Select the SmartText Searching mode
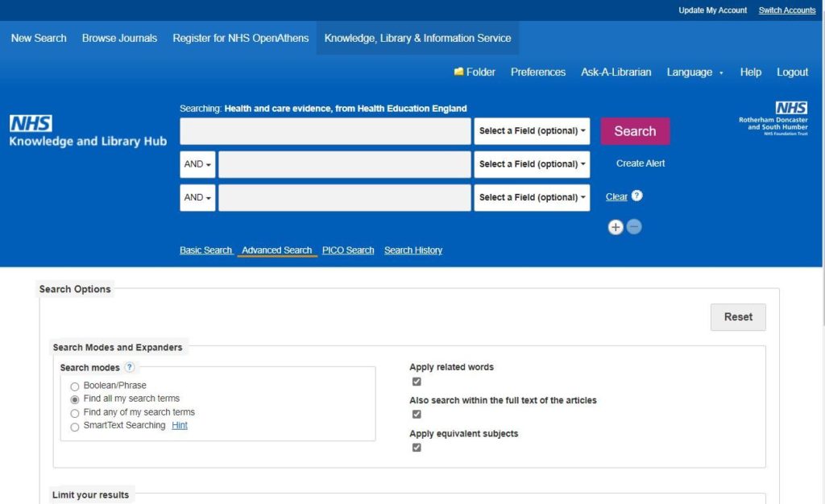 click(x=74, y=425)
